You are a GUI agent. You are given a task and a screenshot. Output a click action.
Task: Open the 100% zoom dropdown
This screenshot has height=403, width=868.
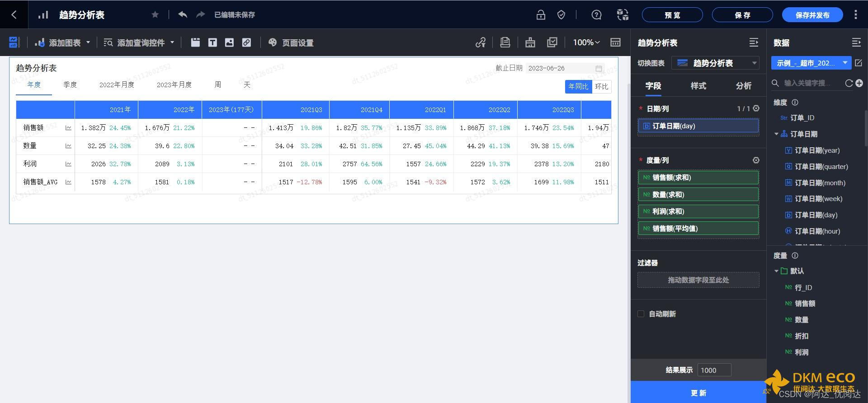point(586,42)
